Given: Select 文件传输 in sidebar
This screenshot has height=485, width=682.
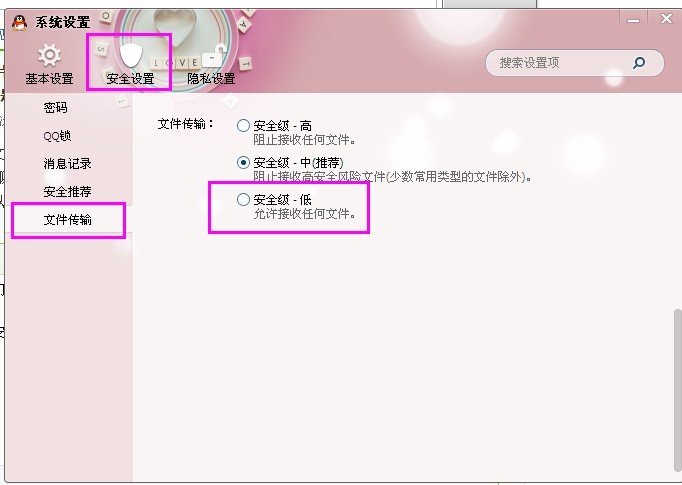Looking at the screenshot, I should tap(67, 220).
